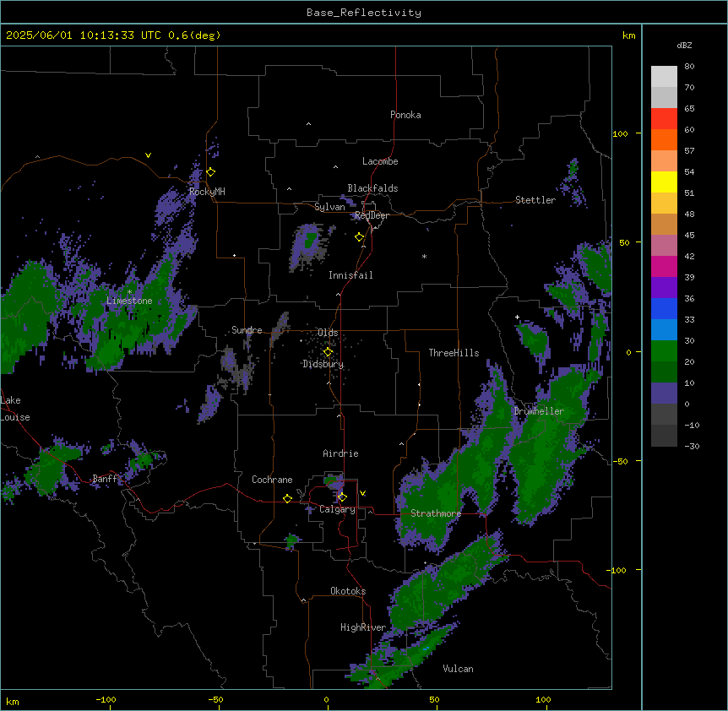Click the Ponoka city label

point(405,115)
